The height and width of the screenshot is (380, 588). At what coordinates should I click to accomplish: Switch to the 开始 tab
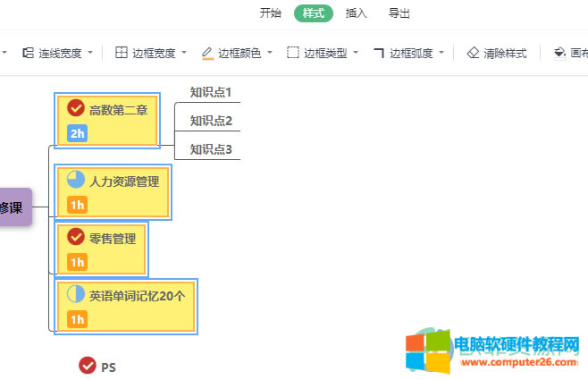(270, 13)
